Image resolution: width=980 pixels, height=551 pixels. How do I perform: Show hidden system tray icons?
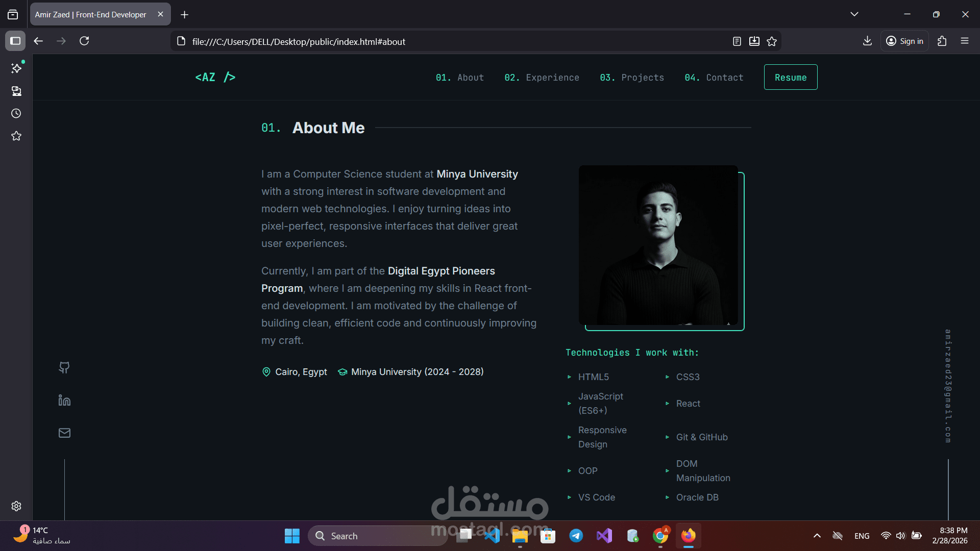(817, 536)
